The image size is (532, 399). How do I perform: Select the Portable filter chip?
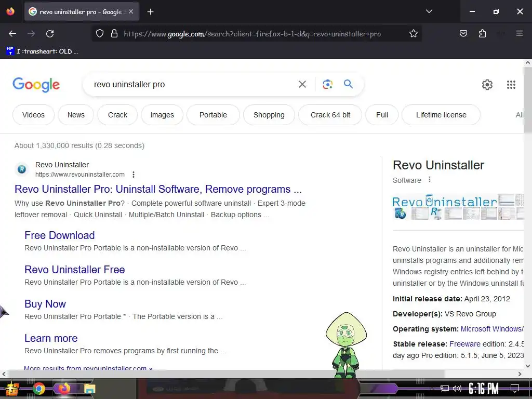(213, 115)
